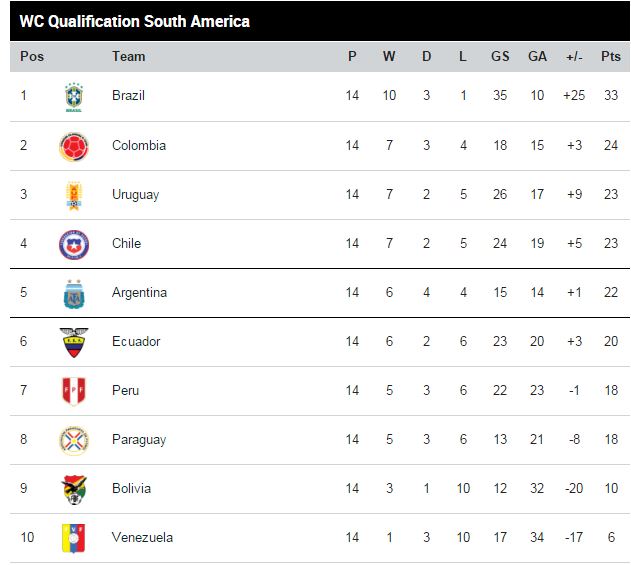Sort by the GS column header
The height and width of the screenshot is (565, 631).
point(500,56)
